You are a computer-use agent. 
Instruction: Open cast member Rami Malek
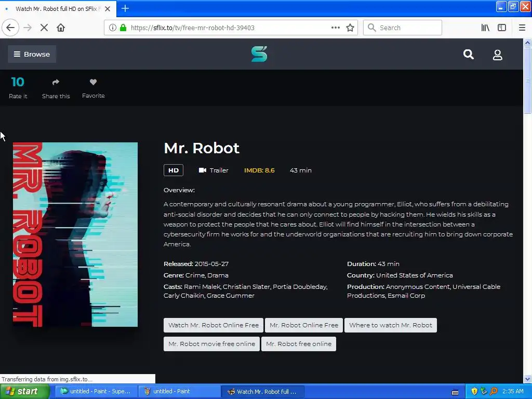(x=202, y=287)
